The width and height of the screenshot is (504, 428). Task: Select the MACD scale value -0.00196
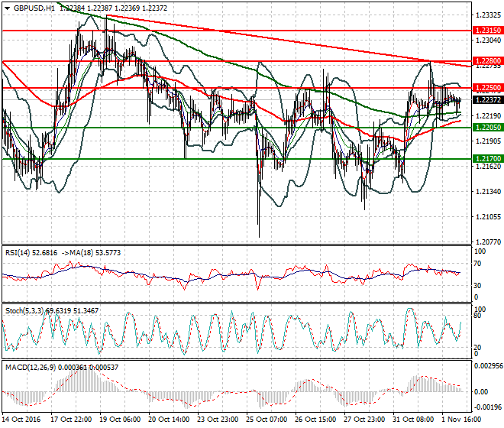pos(488,407)
